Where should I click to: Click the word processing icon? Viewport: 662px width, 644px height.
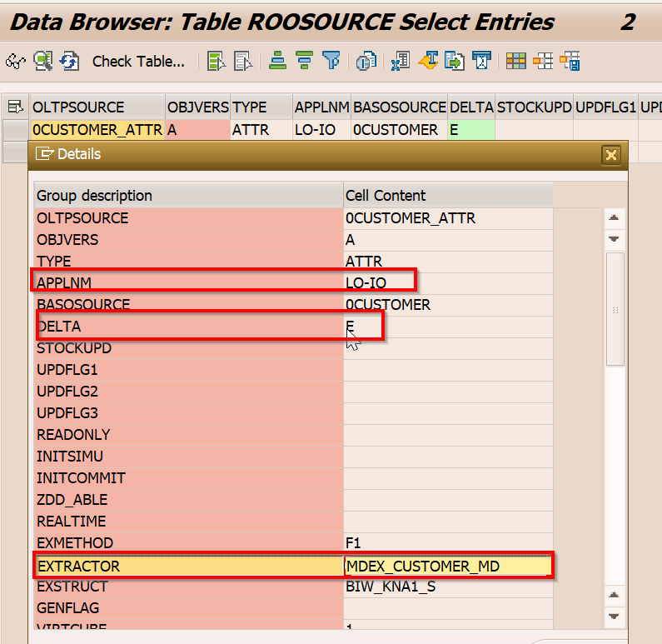coord(428,60)
